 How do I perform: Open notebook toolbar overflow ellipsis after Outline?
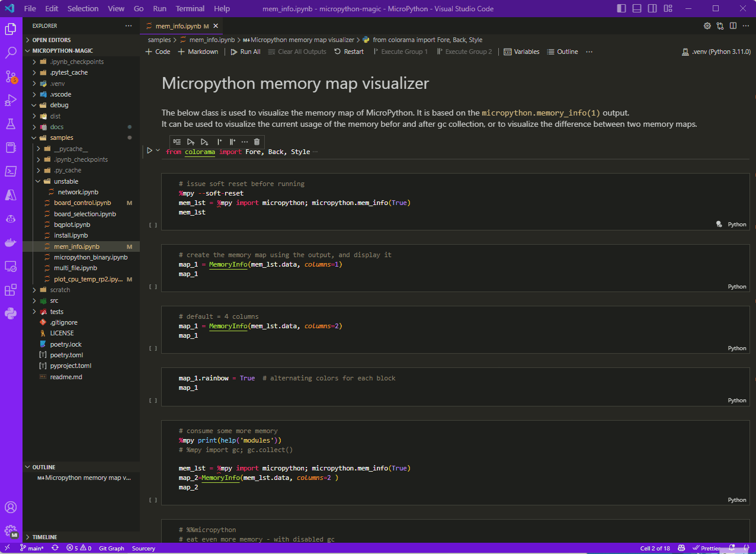pyautogui.click(x=589, y=52)
